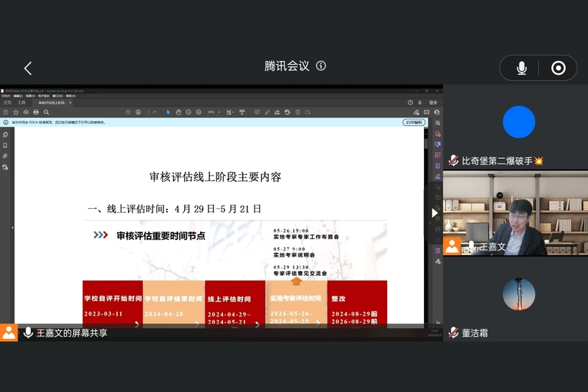Collapse participant panel with the white arrow
The width and height of the screenshot is (588, 392).
click(434, 213)
